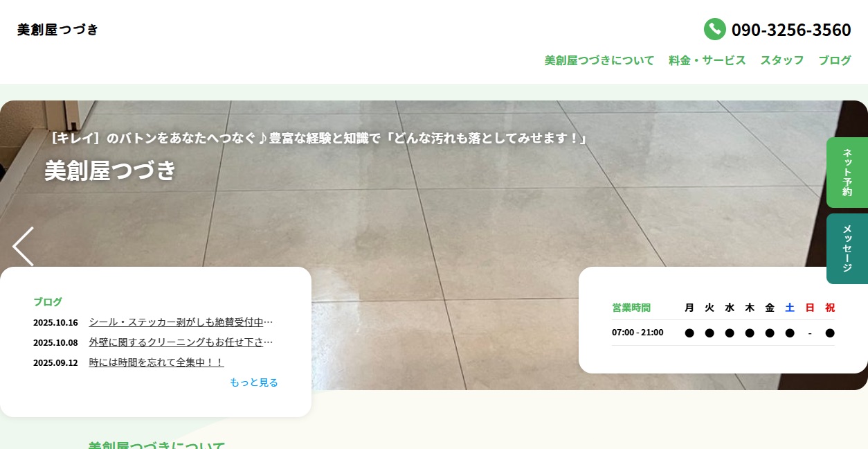
Task: Call the 090-3256-3560 phone number
Action: point(791,29)
